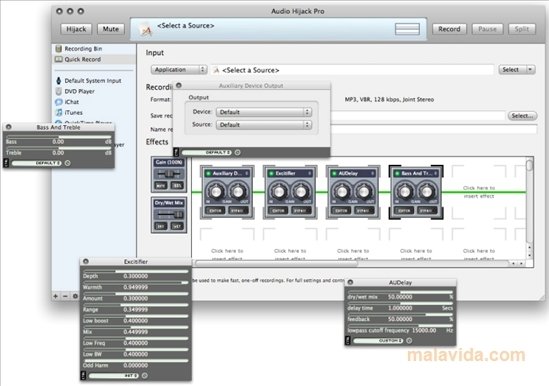This screenshot has height=386, width=549.
Task: Toggle Bypass on the Excitifier effect
Action: tap(301, 211)
